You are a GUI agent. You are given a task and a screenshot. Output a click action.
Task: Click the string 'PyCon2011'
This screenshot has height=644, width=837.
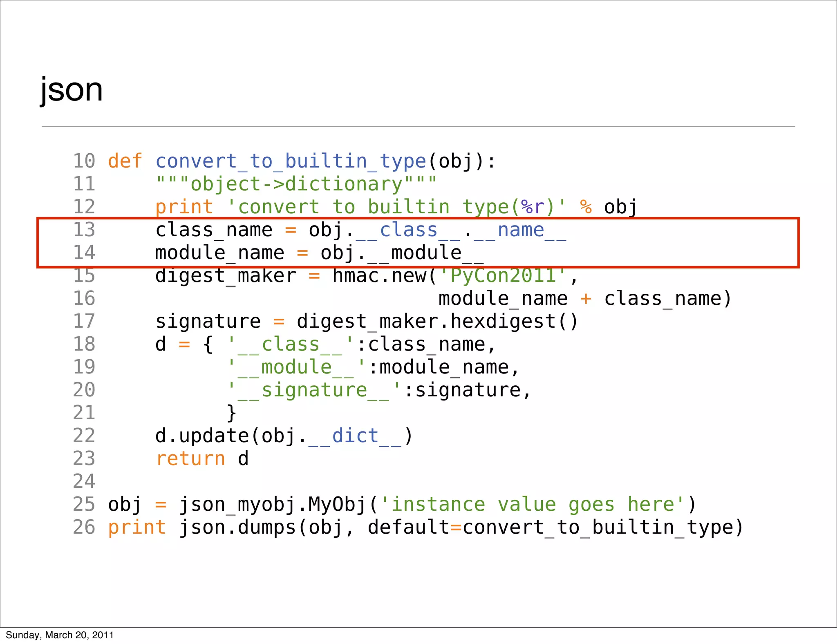point(503,275)
